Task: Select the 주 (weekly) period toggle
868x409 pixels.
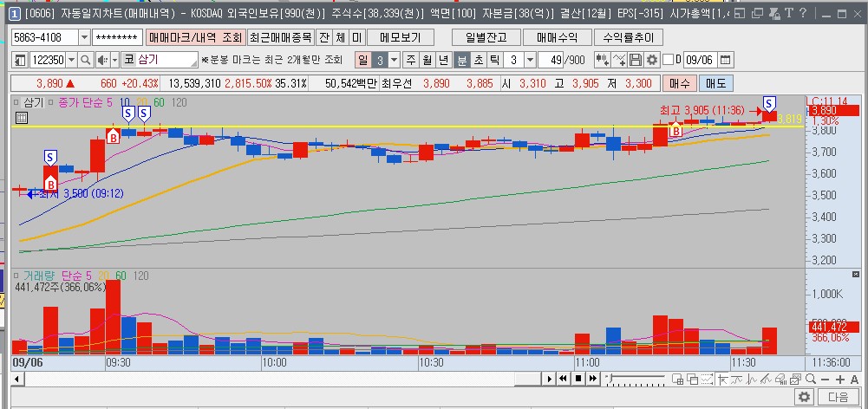Action: [411, 60]
